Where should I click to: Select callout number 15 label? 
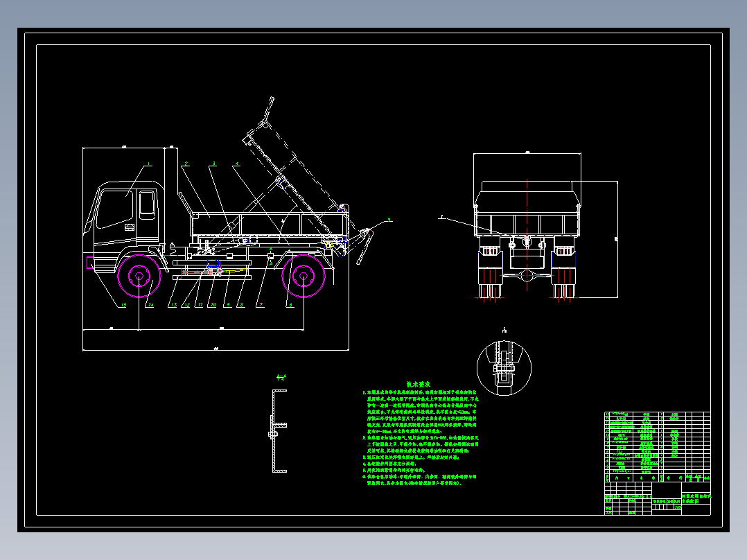coord(124,304)
